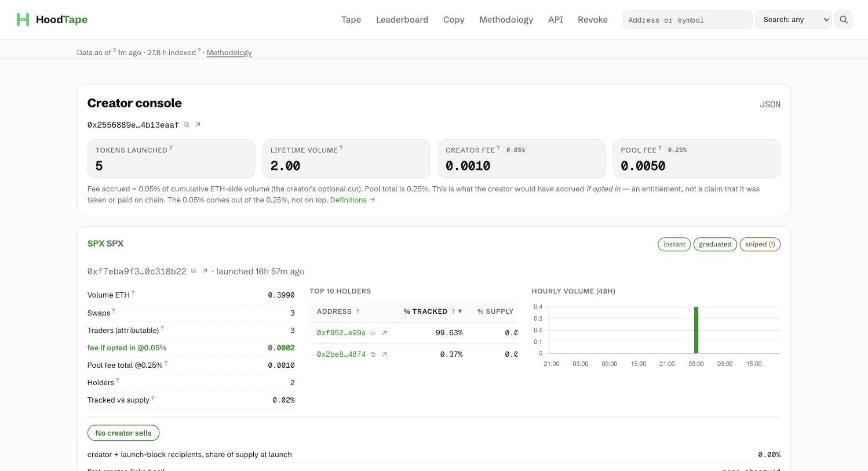This screenshot has width=868, height=471.
Task: Show help tooltip for Pool Fee
Action: coord(659,148)
